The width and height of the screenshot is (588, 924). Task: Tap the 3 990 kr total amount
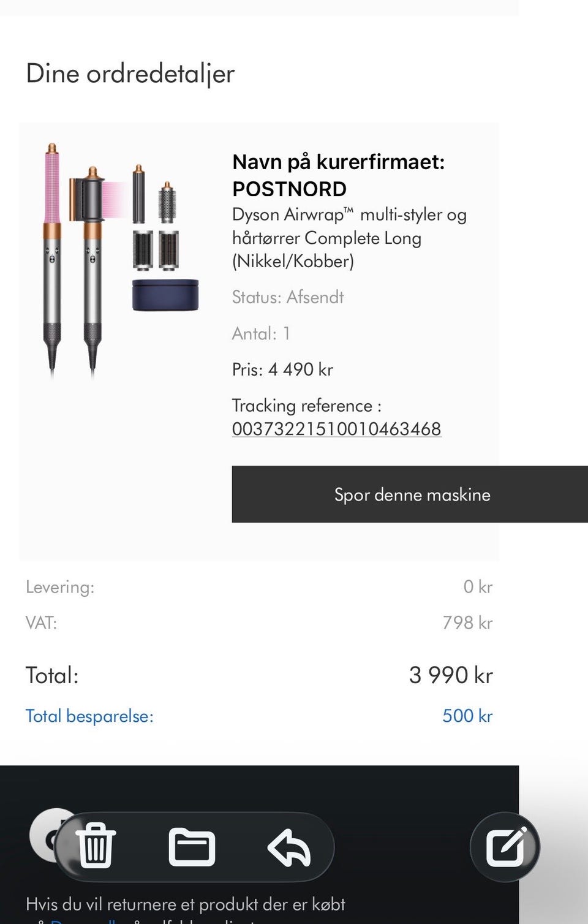pos(451,675)
